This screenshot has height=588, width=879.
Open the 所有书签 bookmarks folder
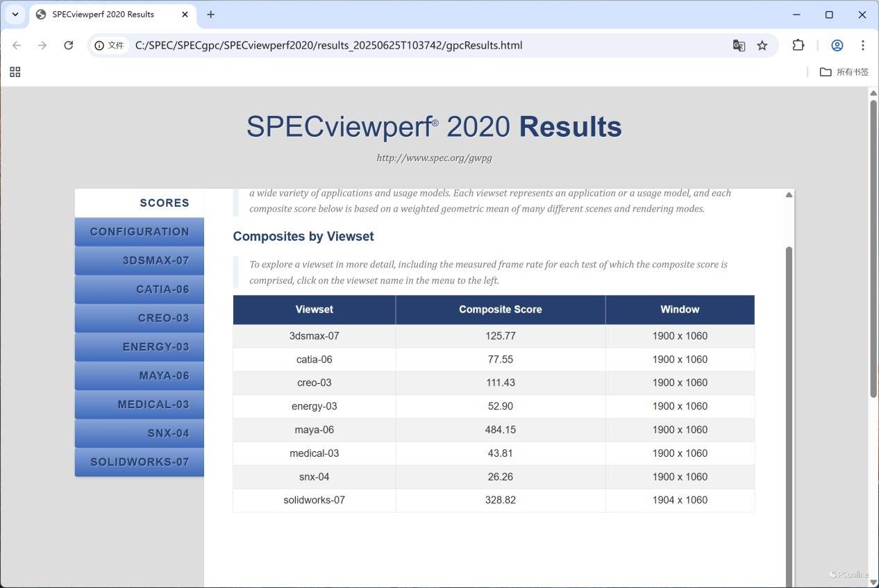(844, 72)
